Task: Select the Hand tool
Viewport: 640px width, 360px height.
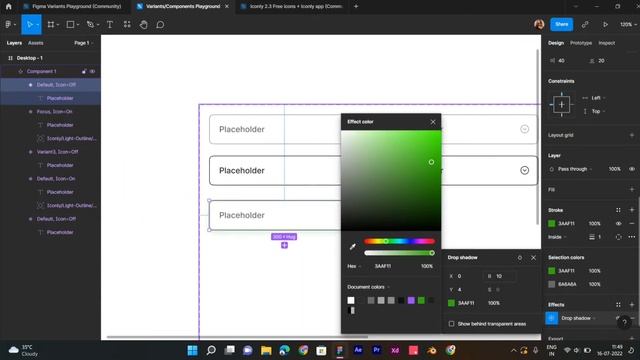Action: point(143,24)
